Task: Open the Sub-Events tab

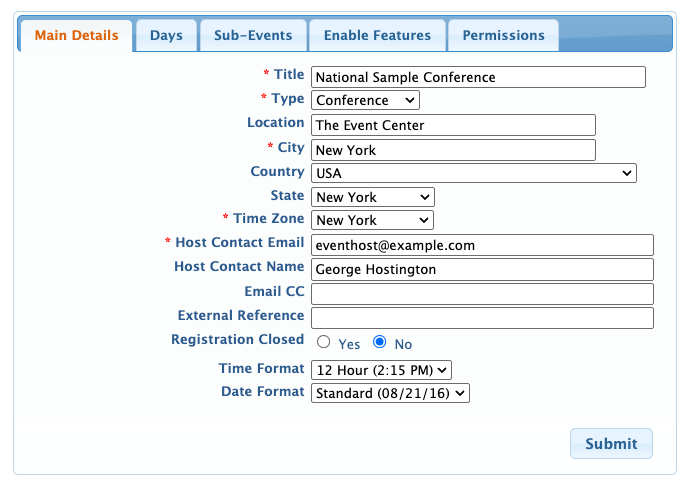Action: (253, 35)
